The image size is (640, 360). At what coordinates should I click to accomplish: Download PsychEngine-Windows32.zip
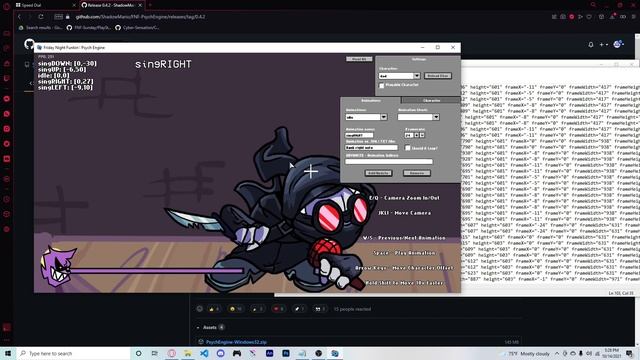236,342
